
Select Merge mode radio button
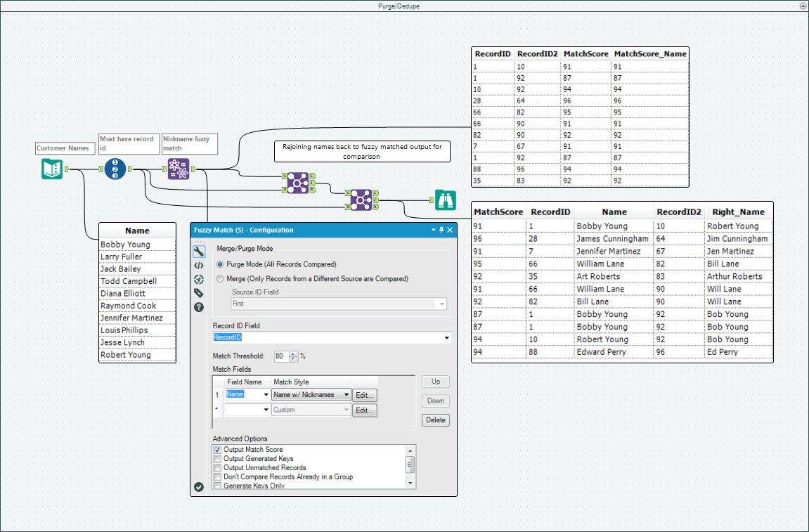tap(221, 279)
